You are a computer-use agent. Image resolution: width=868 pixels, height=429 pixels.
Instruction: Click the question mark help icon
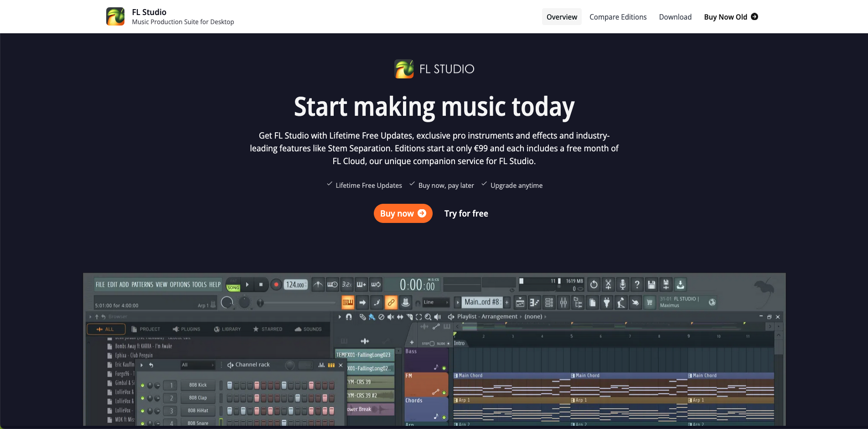pos(637,284)
